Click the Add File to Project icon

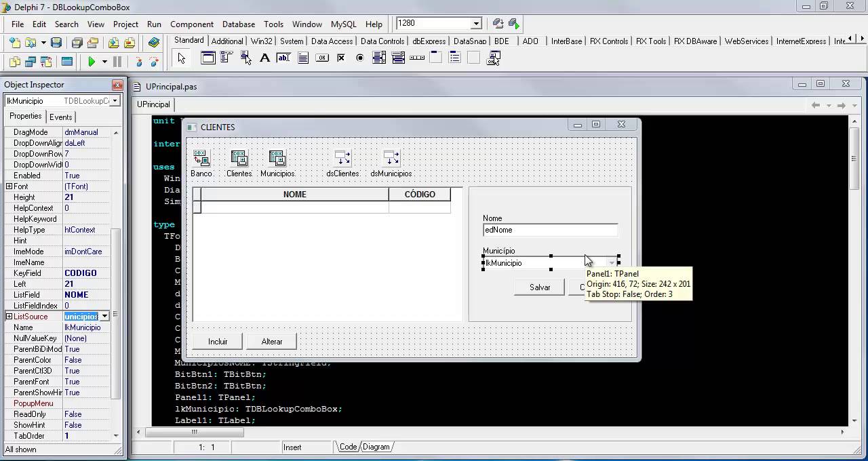(x=113, y=43)
